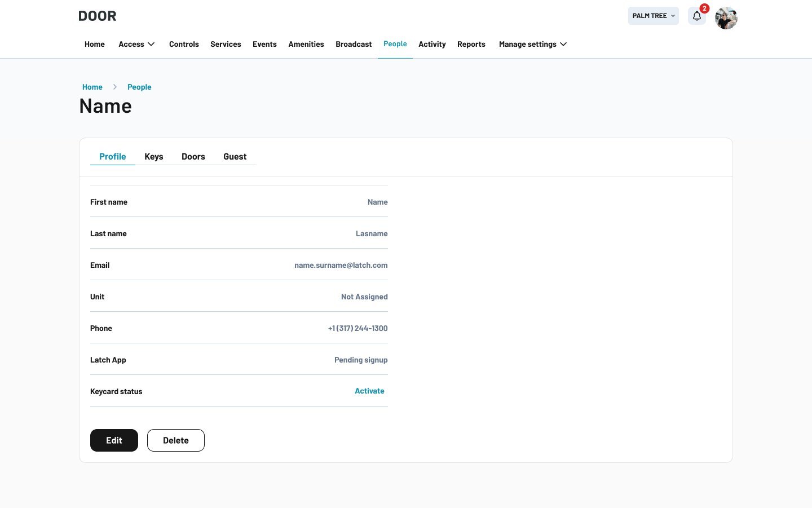Open the Controls nav item
Screen dimensions: 812x508
tap(184, 44)
